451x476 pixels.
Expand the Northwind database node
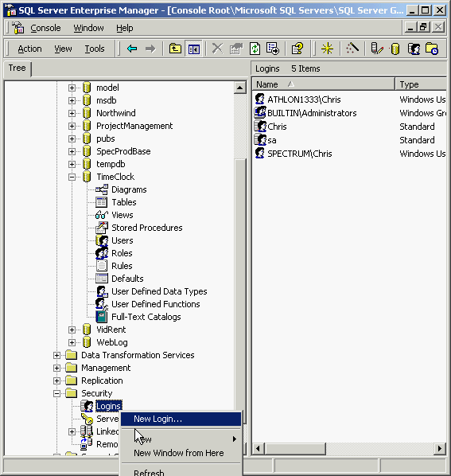pos(72,113)
